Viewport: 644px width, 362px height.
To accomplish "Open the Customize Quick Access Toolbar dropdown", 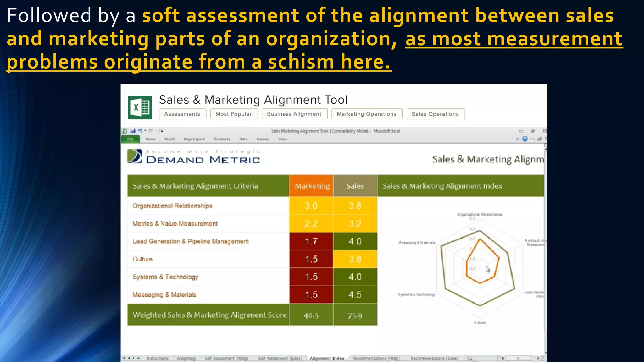I will point(162,131).
